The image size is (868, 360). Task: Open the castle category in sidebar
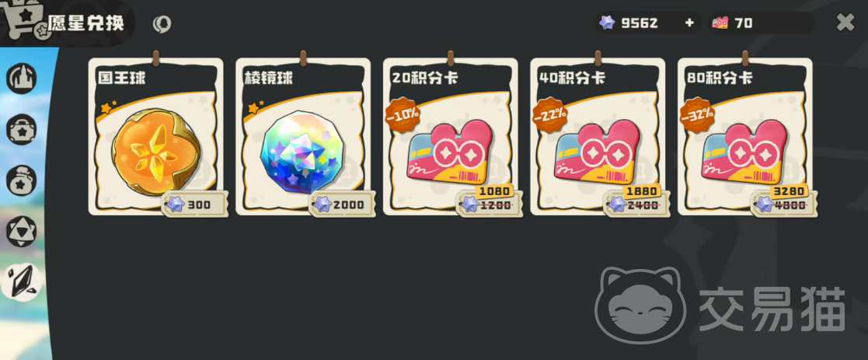point(21,78)
